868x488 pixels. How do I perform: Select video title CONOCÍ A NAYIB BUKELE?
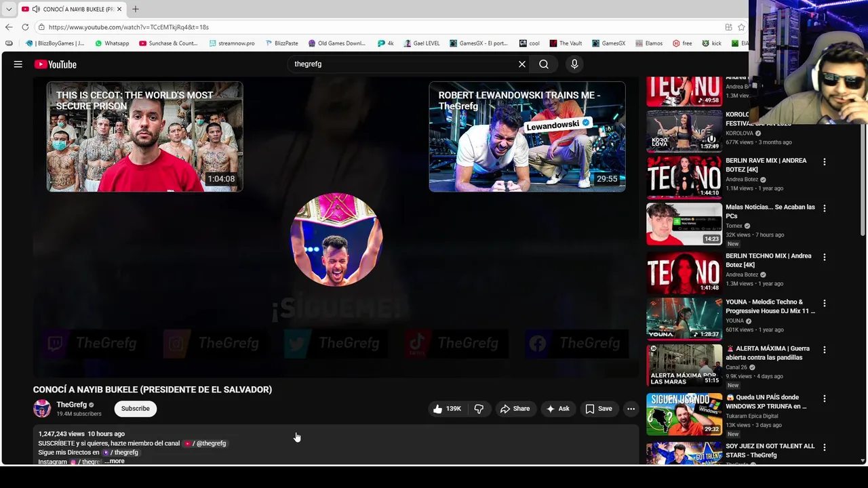pos(153,390)
